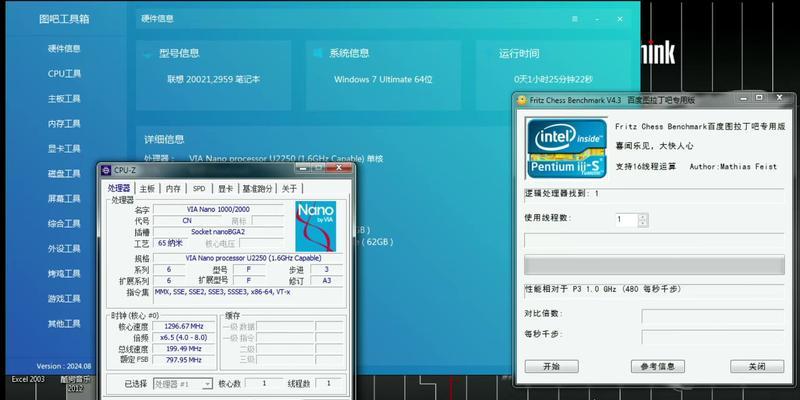Open the 关于 tab in CPU-Z
Image resolution: width=800 pixels, height=400 pixels.
[x=289, y=188]
